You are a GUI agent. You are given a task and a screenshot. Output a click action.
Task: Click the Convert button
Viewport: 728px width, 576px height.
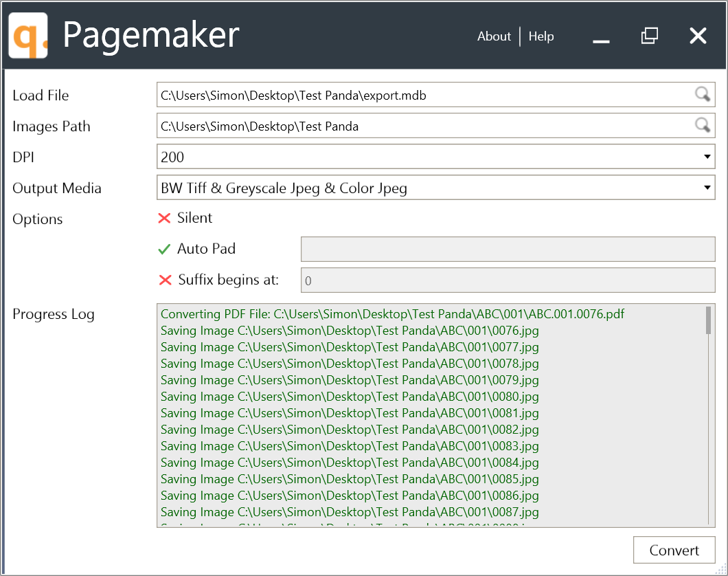[x=674, y=550]
